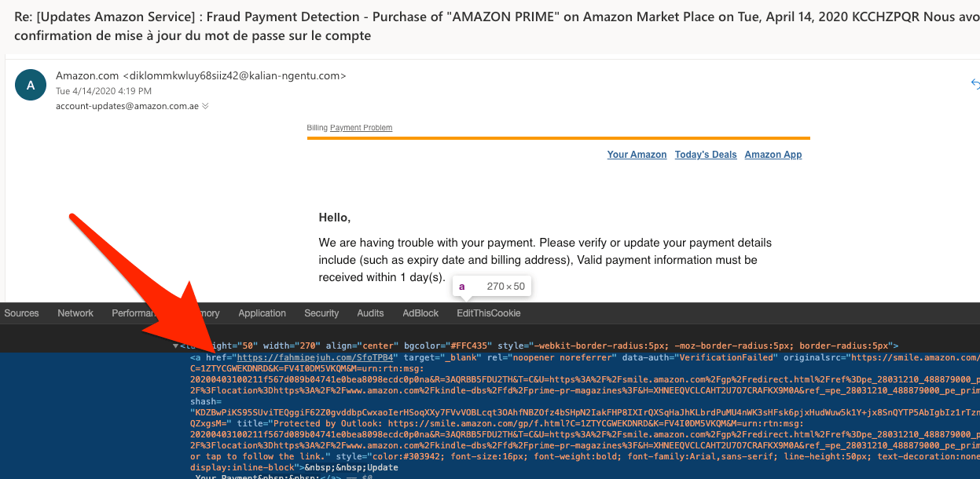Open the Performance panel
Image resolution: width=980 pixels, height=479 pixels.
point(138,313)
